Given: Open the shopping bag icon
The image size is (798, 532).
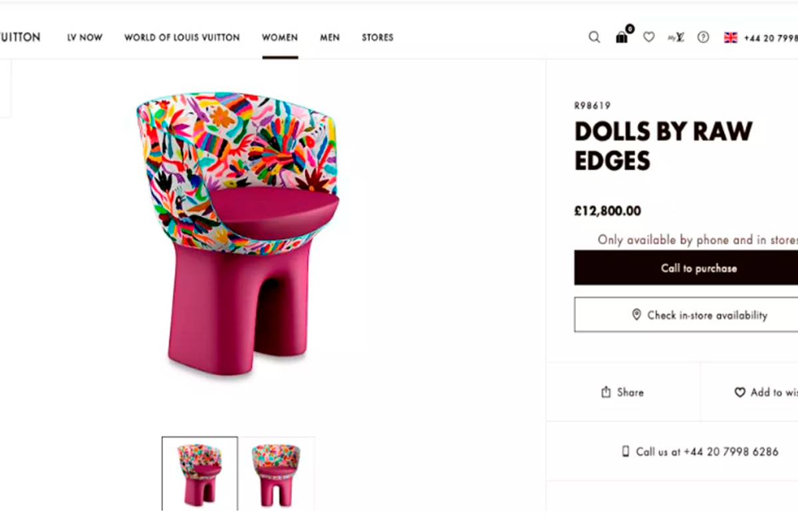Looking at the screenshot, I should click(622, 37).
